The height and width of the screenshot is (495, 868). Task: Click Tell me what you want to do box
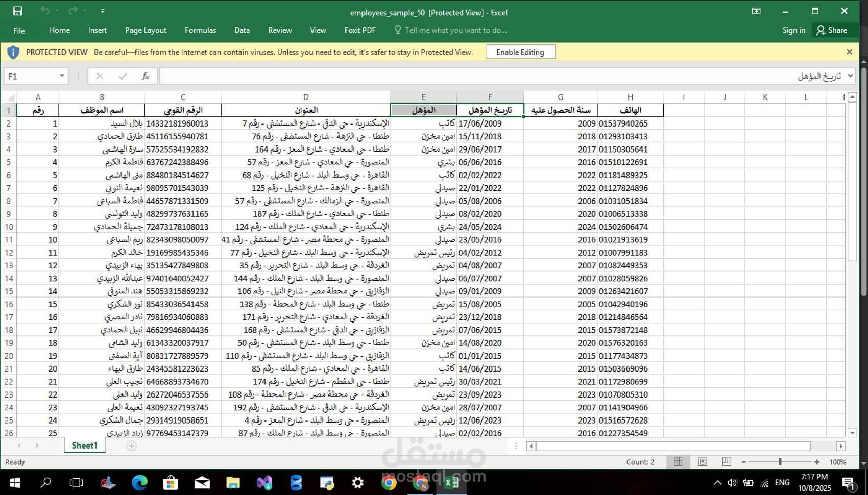tap(451, 30)
